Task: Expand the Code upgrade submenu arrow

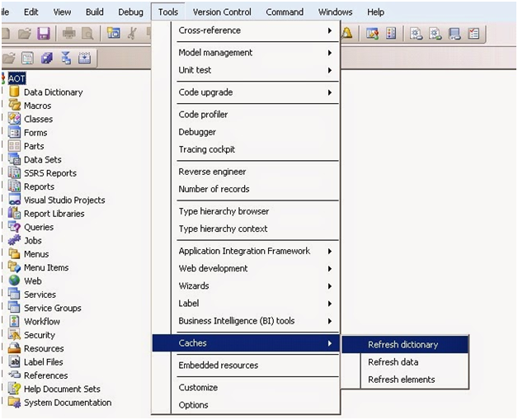Action: (329, 92)
